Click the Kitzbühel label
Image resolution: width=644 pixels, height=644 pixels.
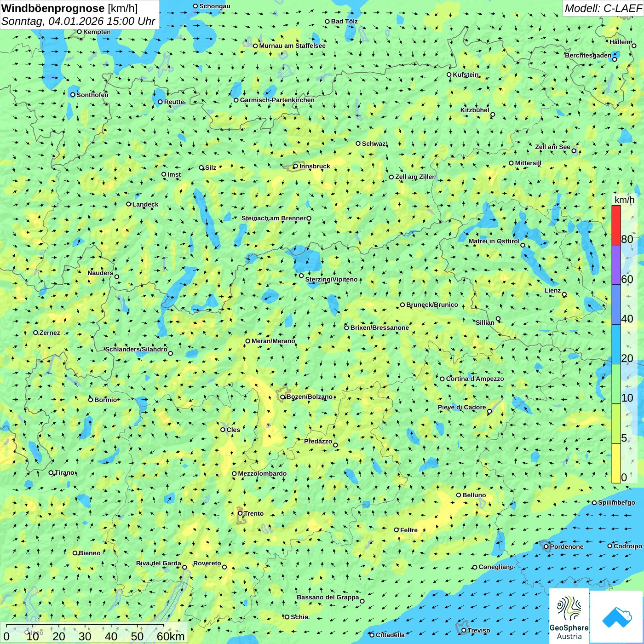coord(475,110)
